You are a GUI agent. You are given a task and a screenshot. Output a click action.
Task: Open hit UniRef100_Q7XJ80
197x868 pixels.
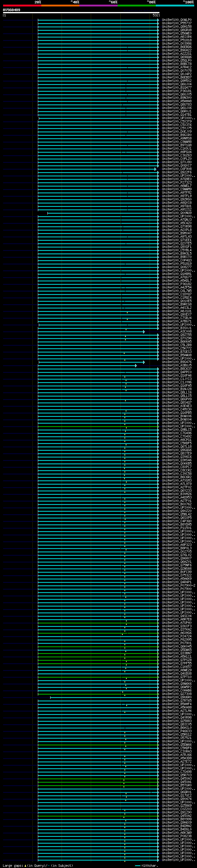coord(176,162)
